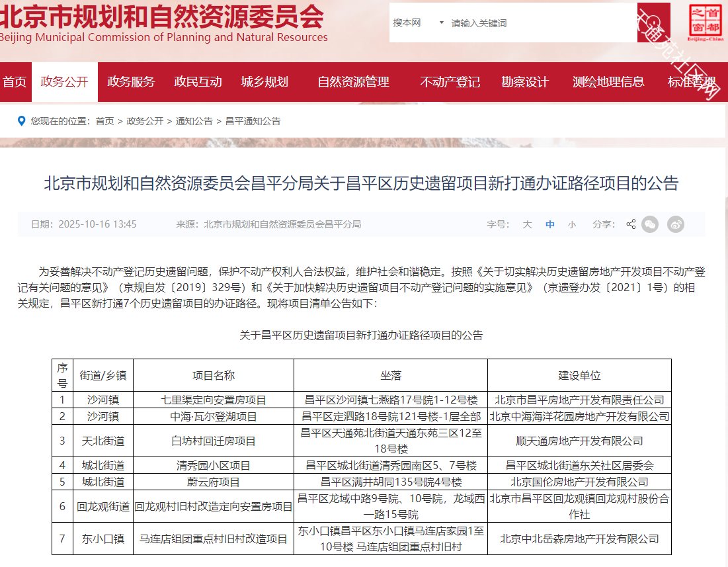This screenshot has height=567, width=728.
Task: Click the share icon beside 分享
Action: tap(631, 224)
